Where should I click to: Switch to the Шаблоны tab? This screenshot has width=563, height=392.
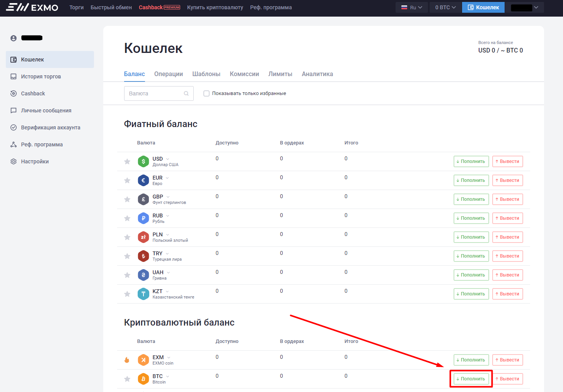pos(206,74)
